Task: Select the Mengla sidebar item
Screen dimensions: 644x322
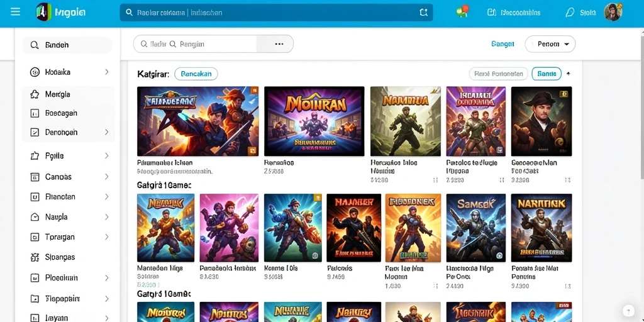Action: click(68, 94)
